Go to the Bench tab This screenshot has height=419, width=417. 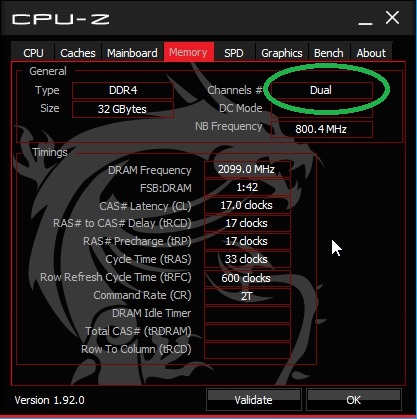329,53
